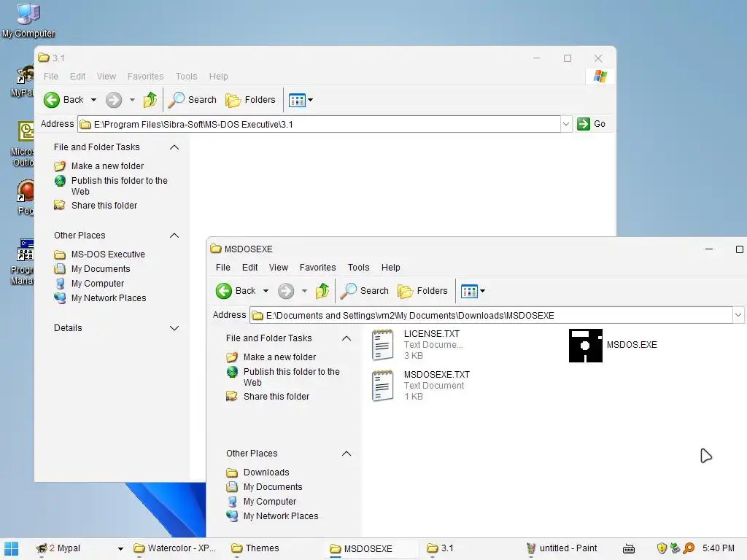Viewport: 747px width, 560px height.
Task: Open Forward history dropdown in 3.1 window
Action: 132,100
